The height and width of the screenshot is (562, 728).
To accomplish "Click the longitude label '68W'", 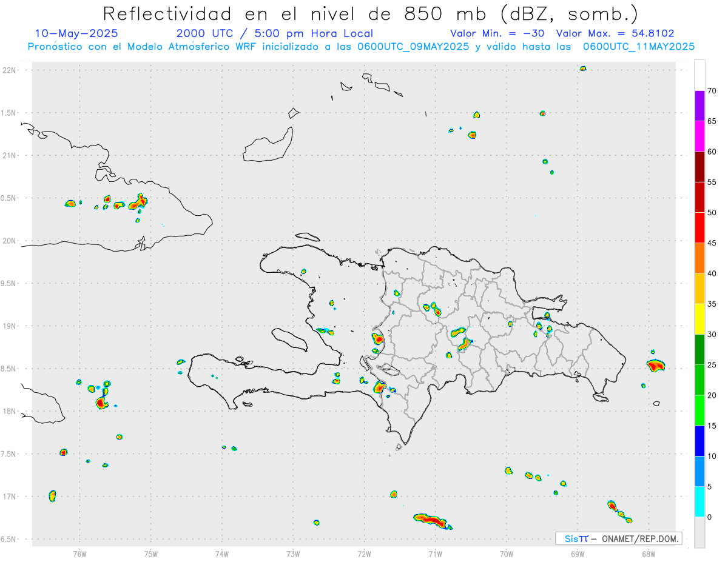I will coord(649,554).
